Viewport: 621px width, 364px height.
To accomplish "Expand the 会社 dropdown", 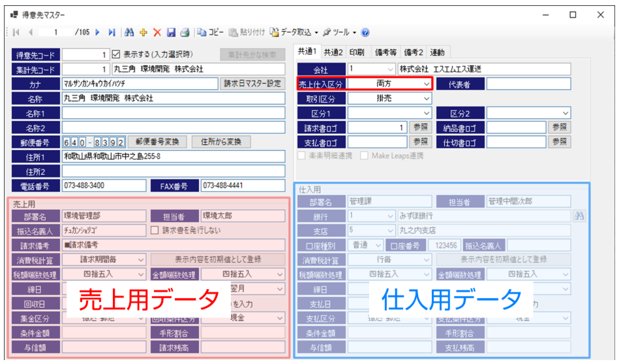I will click(390, 69).
